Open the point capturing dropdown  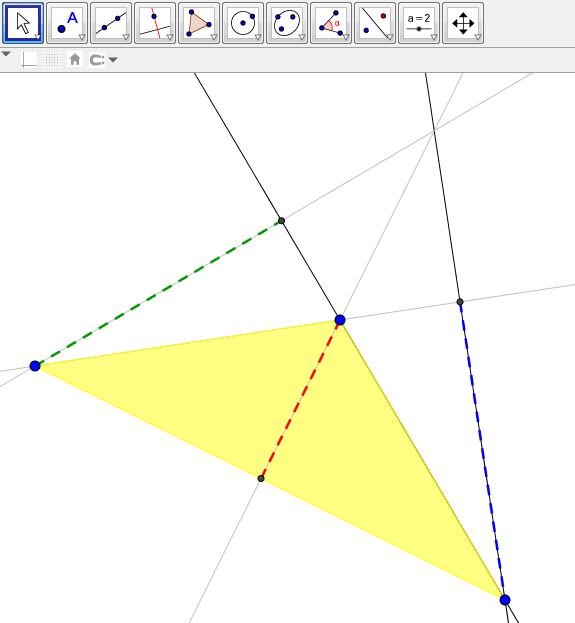pyautogui.click(x=103, y=60)
